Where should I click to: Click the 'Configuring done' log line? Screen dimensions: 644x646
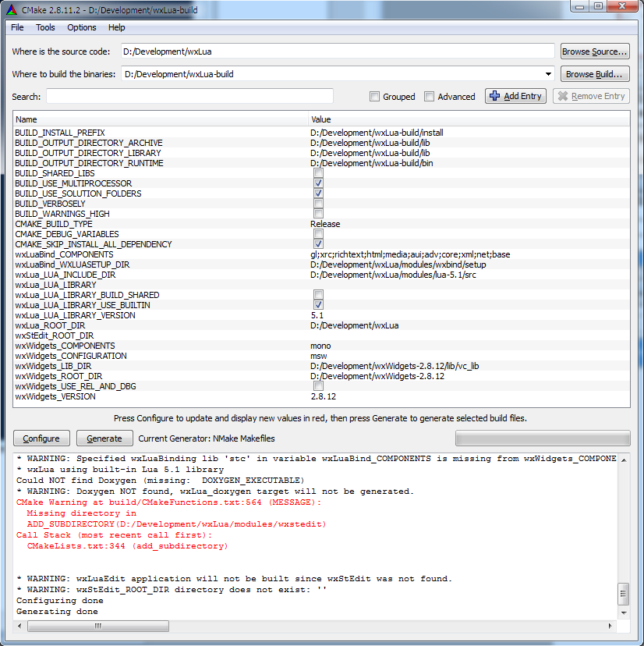point(60,601)
